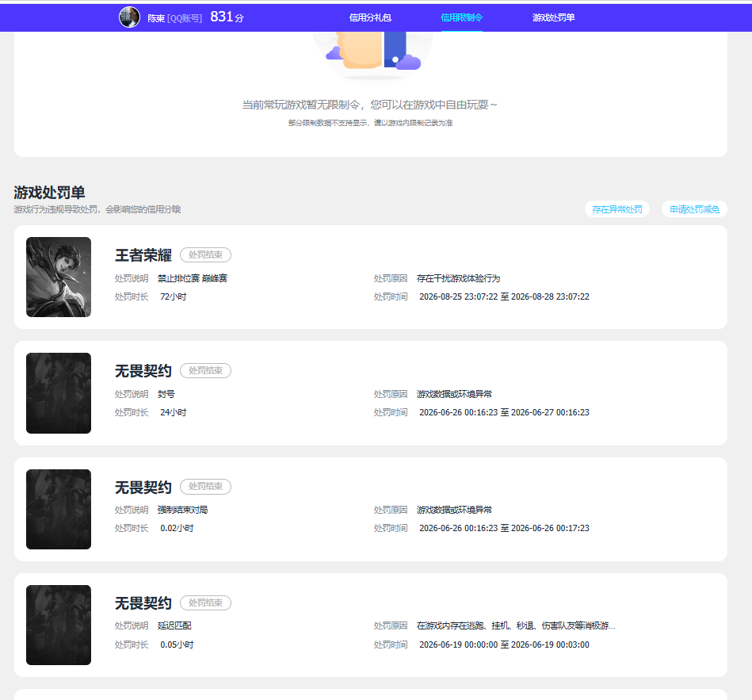Click the 72小时 penalty duration
This screenshot has height=700, width=752.
pyautogui.click(x=173, y=296)
